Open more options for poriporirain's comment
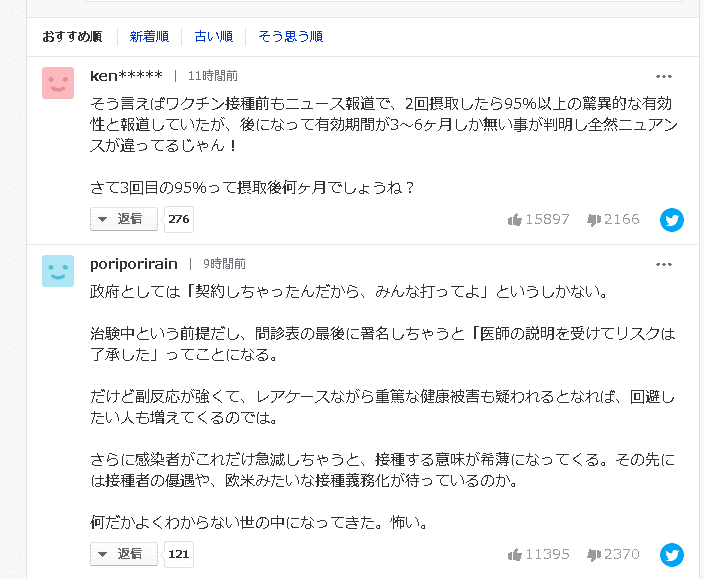 (664, 264)
